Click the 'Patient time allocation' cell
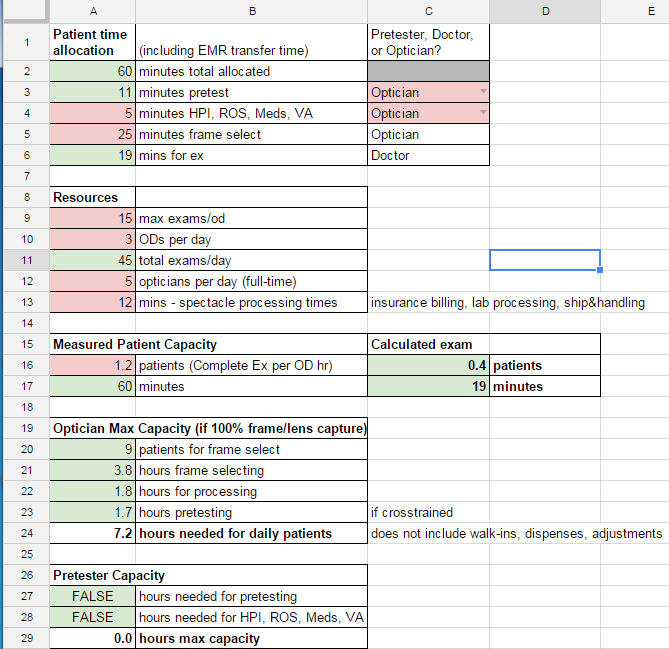The height and width of the screenshot is (649, 669). tap(93, 42)
